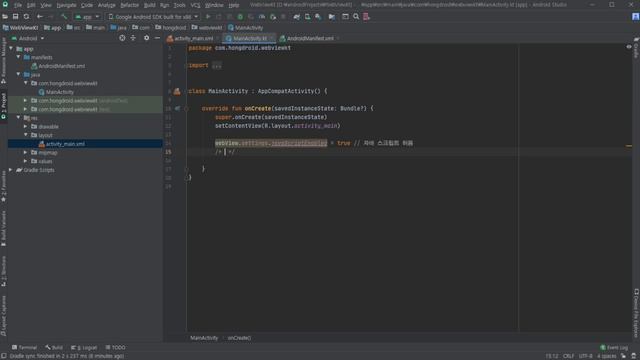Click the WebViewKt breadcrumb
The image size is (640, 360).
click(20, 28)
